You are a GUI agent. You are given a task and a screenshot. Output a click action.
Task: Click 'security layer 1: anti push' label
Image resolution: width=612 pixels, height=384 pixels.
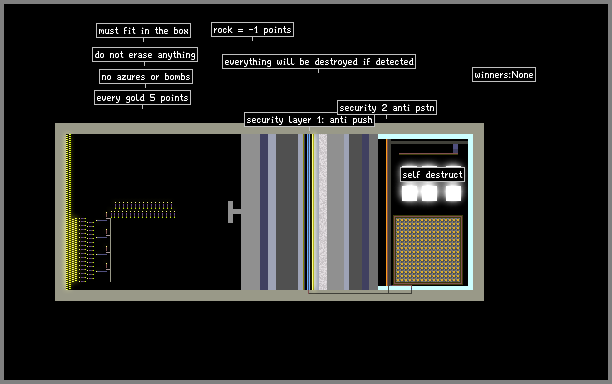[x=310, y=119]
